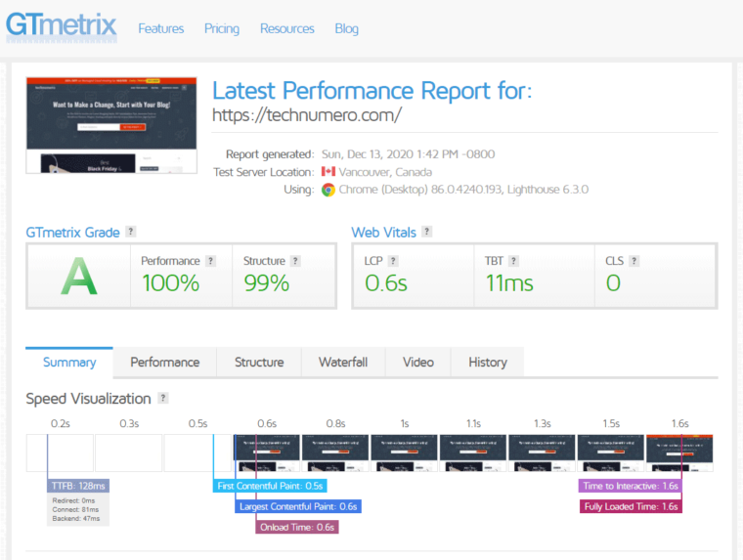Click help icon next to Web Vitals
The height and width of the screenshot is (560, 743).
click(426, 233)
